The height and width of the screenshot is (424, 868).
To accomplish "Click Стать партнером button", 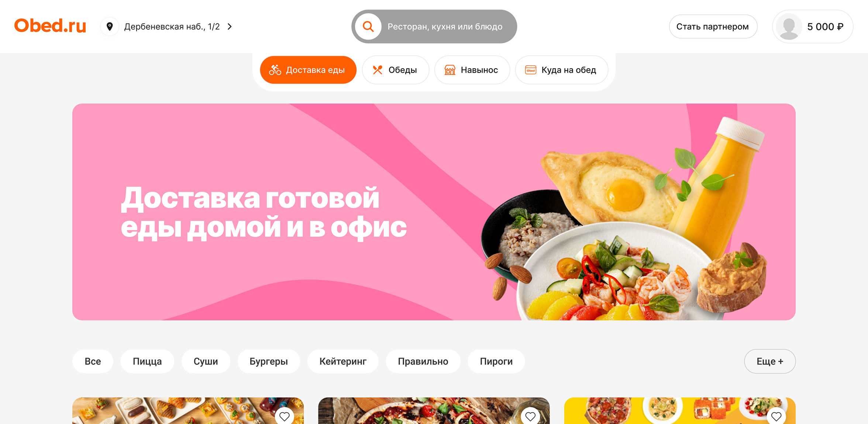I will 713,27.
